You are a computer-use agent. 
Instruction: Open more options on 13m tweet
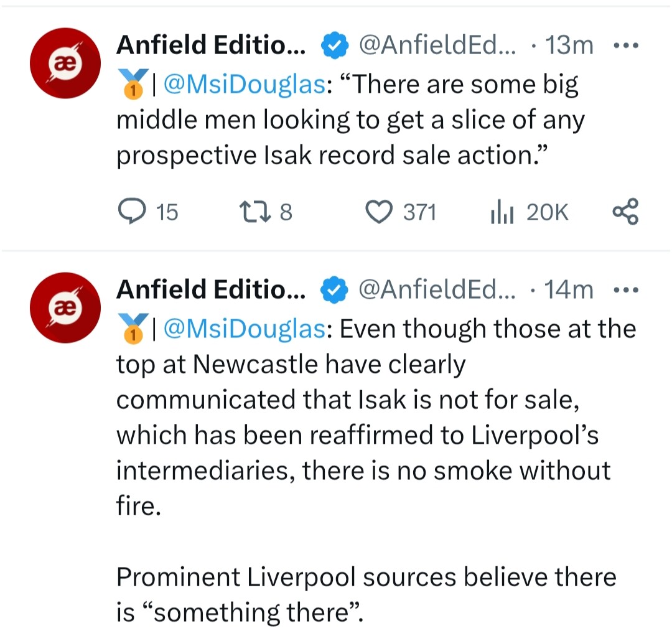(625, 45)
